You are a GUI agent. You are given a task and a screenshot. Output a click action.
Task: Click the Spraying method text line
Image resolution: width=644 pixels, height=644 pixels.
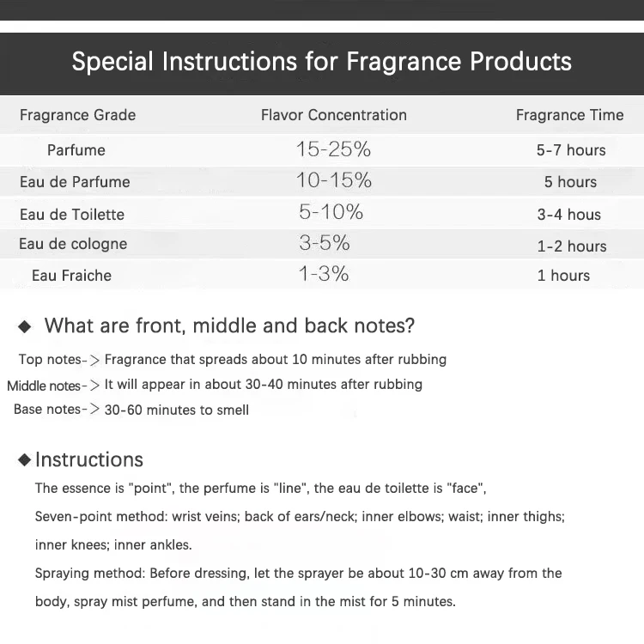click(298, 573)
